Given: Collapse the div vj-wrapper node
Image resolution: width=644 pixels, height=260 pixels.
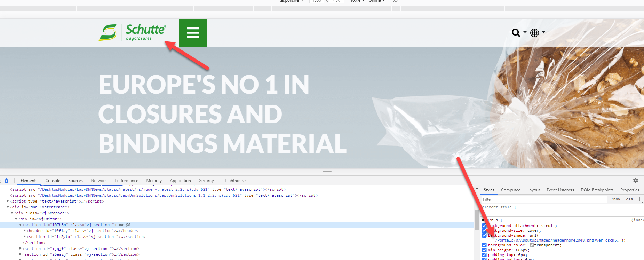Looking at the screenshot, I should (12, 213).
